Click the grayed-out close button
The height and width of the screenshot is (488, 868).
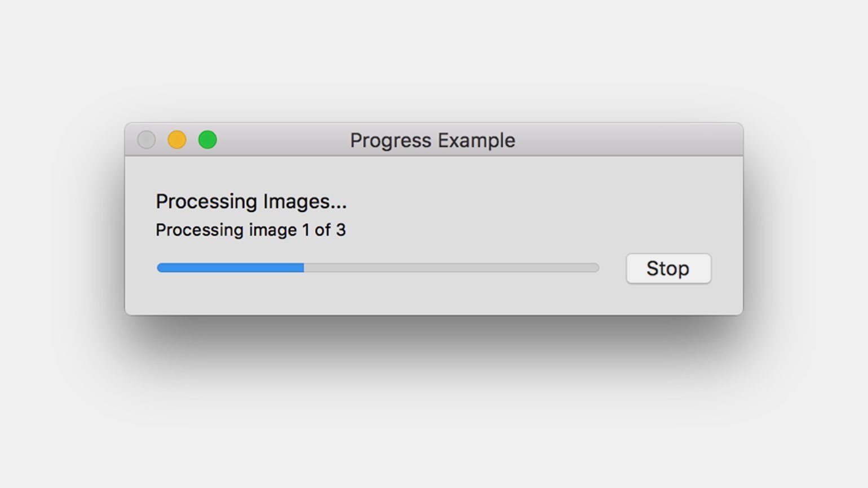(147, 140)
